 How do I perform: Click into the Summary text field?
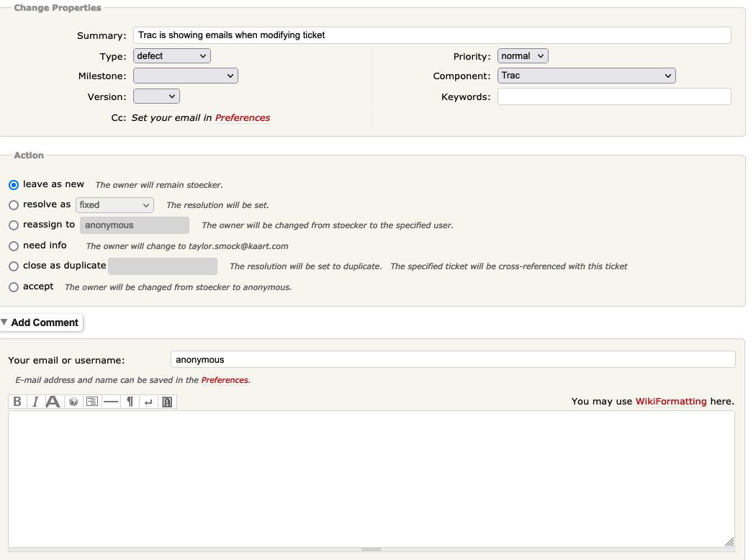[x=432, y=35]
